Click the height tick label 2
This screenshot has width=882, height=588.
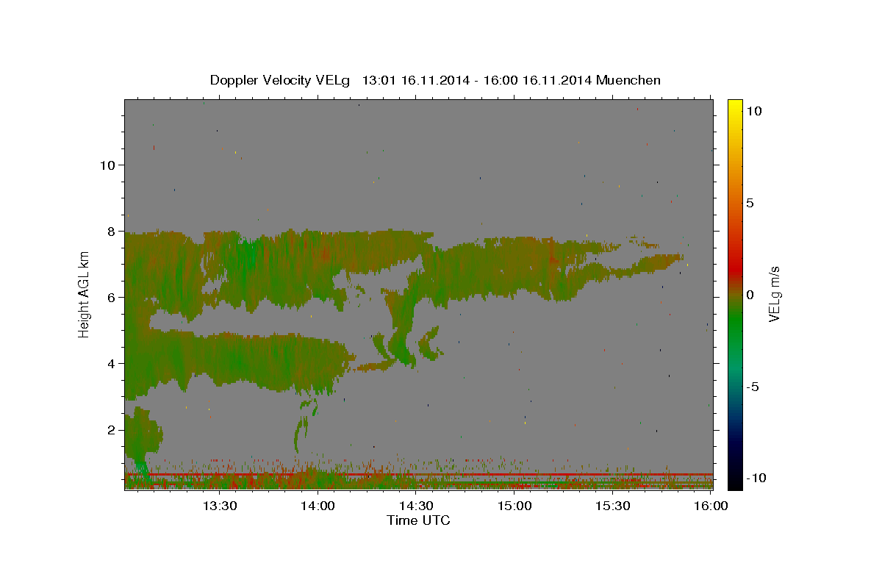coord(110,429)
